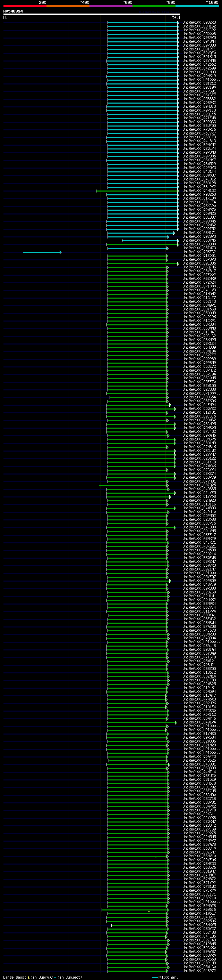Open hit UniRef100_A7PG91

(199, 91)
